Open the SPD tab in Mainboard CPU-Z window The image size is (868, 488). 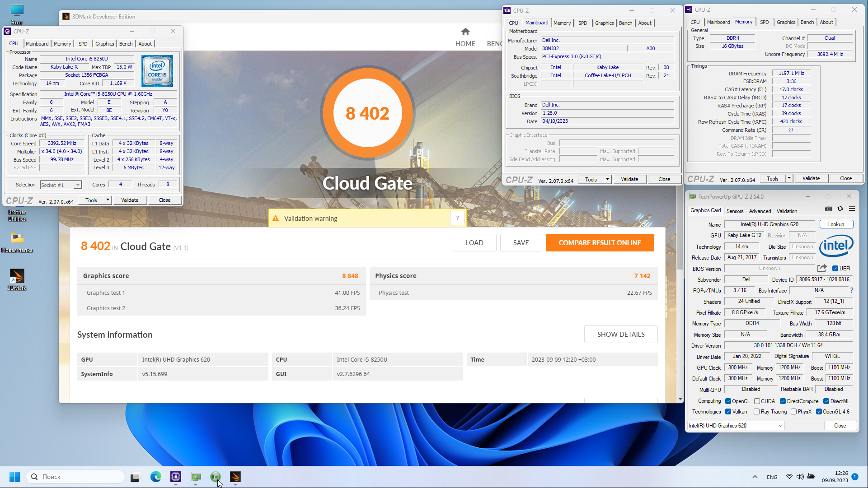coord(583,23)
